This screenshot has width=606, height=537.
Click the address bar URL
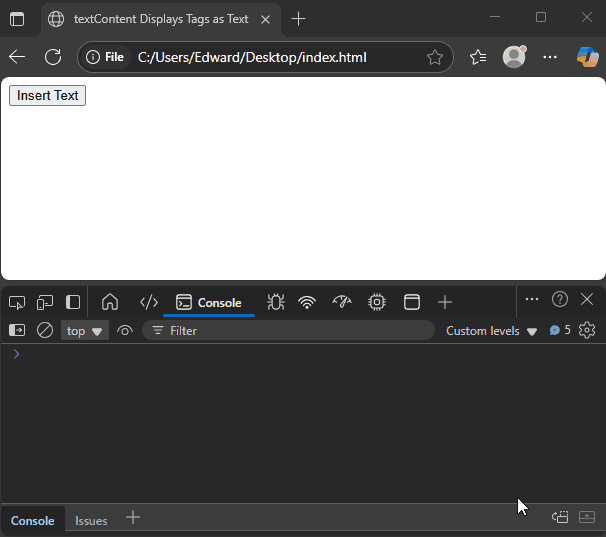(x=252, y=57)
